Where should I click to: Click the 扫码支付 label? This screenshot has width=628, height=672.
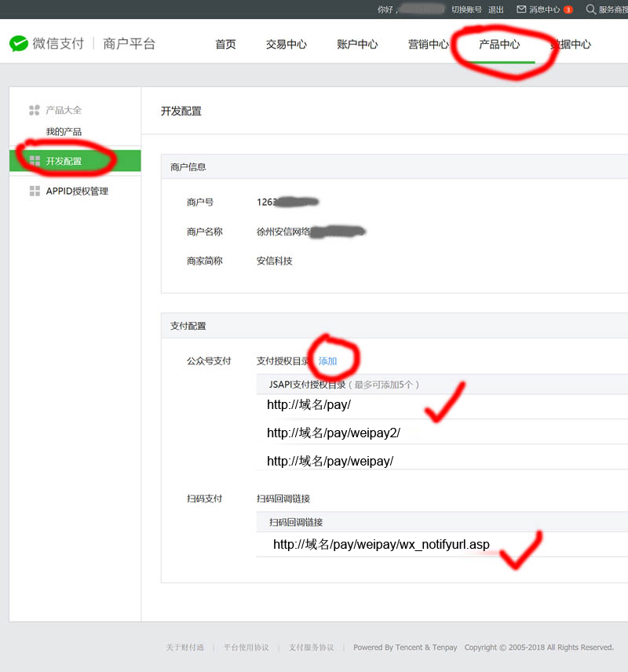tap(204, 499)
